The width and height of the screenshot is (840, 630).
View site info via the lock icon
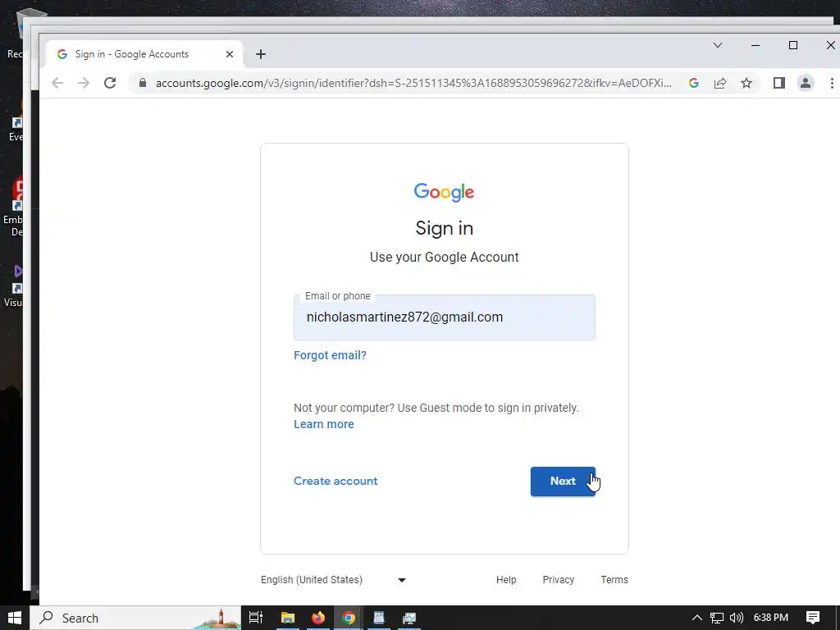(143, 83)
